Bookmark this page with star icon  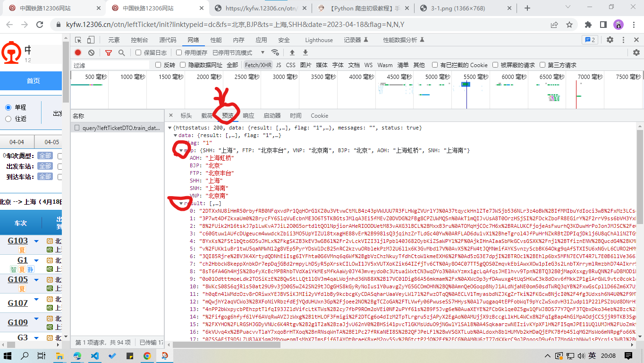[x=569, y=25]
